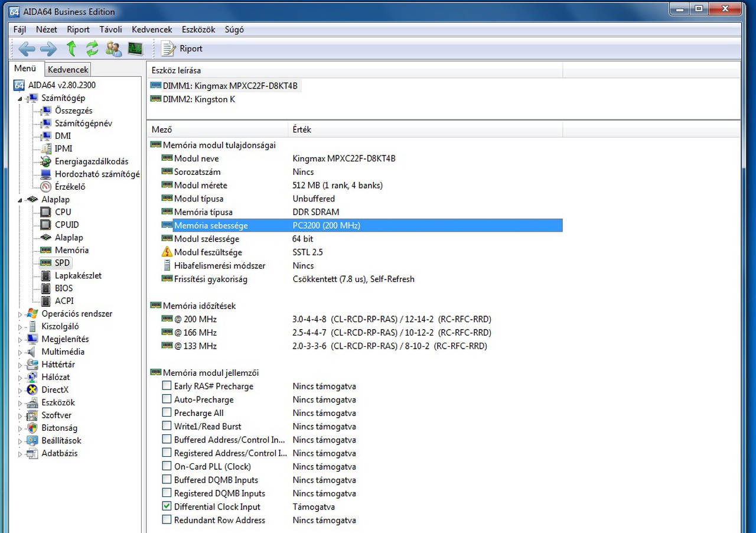Expand the Multimédia tree node
The width and height of the screenshot is (756, 533).
(20, 352)
